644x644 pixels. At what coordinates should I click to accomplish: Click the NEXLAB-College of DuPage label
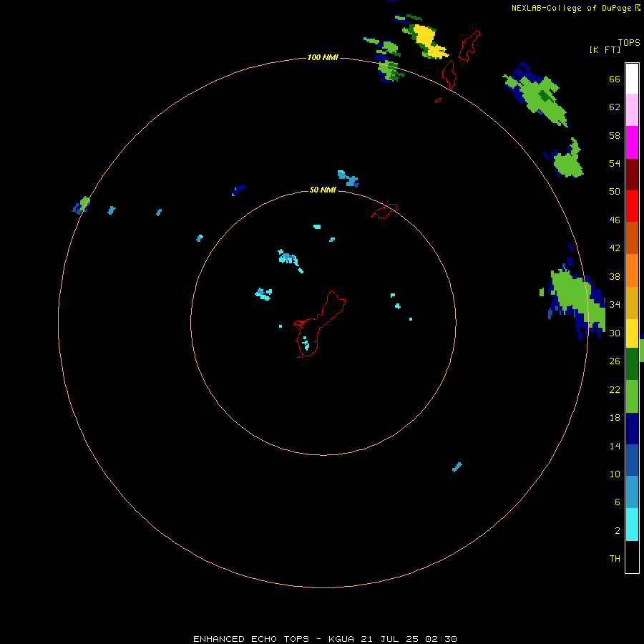pyautogui.click(x=572, y=8)
